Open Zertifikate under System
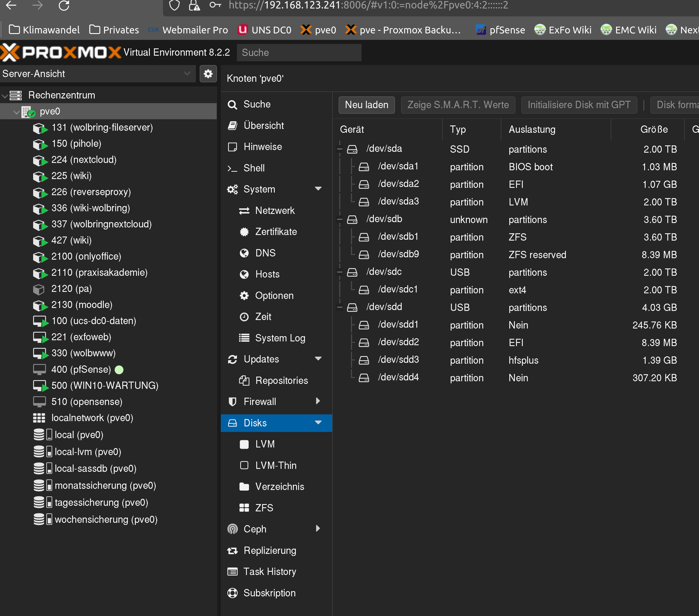This screenshot has width=699, height=616. 276,232
